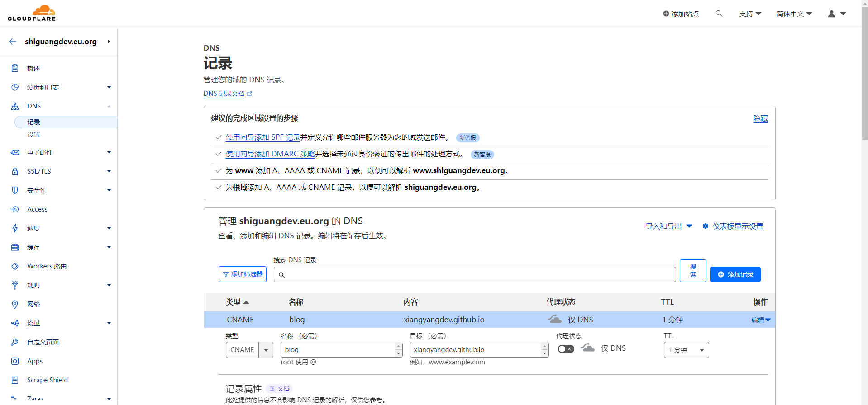
Task: Click the 目标 field with xiangyangdev.github.io
Action: pos(479,350)
